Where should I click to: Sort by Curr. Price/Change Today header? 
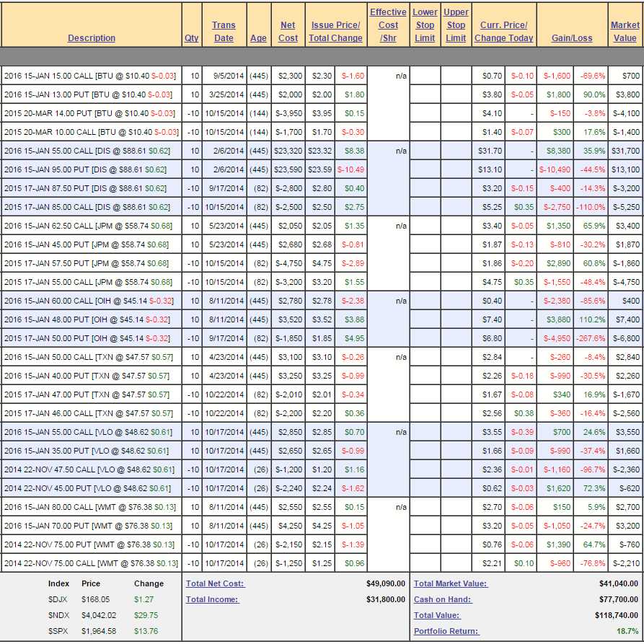[x=504, y=32]
